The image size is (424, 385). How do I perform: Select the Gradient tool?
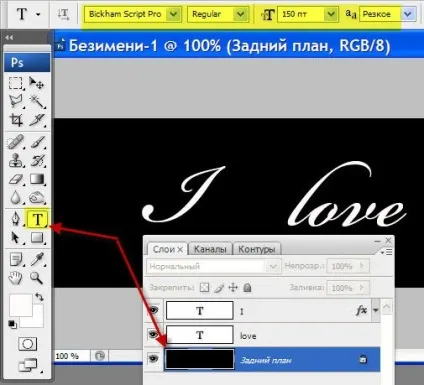[37, 179]
